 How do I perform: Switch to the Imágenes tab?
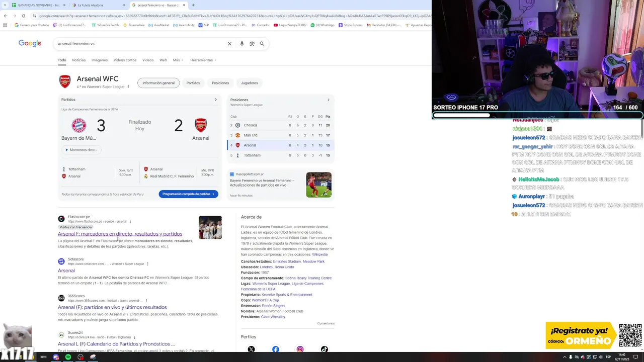[100, 60]
